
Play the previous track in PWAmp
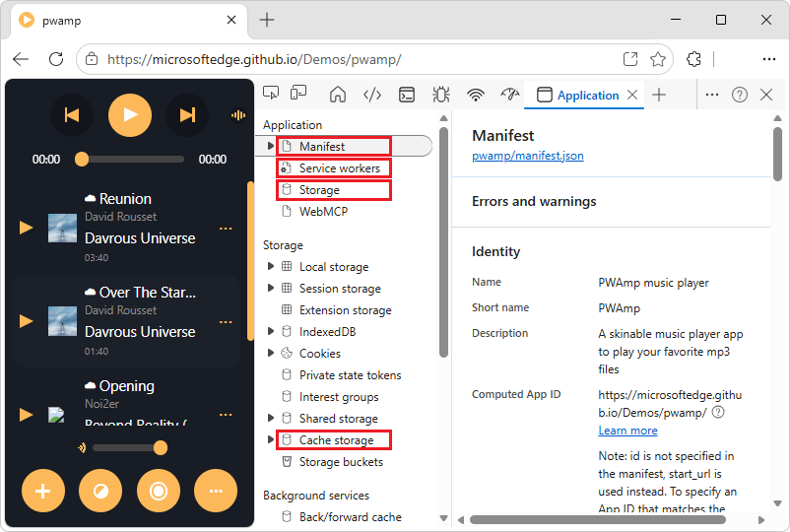click(72, 115)
